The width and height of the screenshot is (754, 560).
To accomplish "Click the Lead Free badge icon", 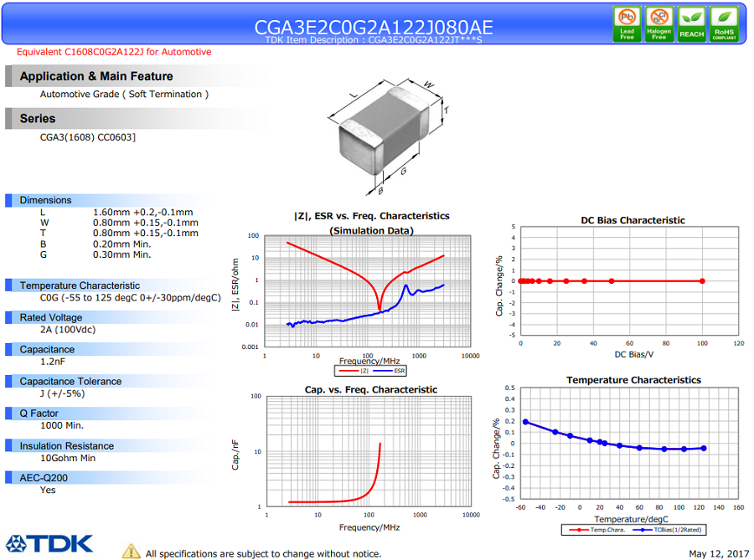I will tap(627, 24).
